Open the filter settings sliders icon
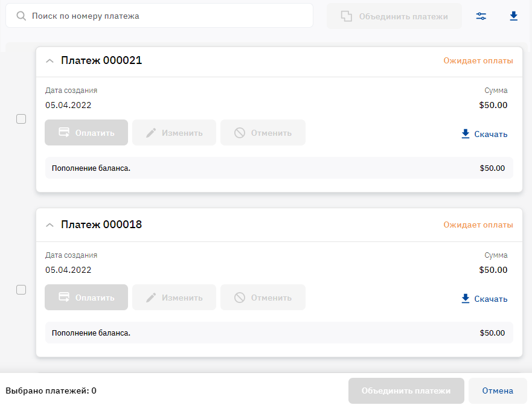The height and width of the screenshot is (405, 532). [481, 16]
